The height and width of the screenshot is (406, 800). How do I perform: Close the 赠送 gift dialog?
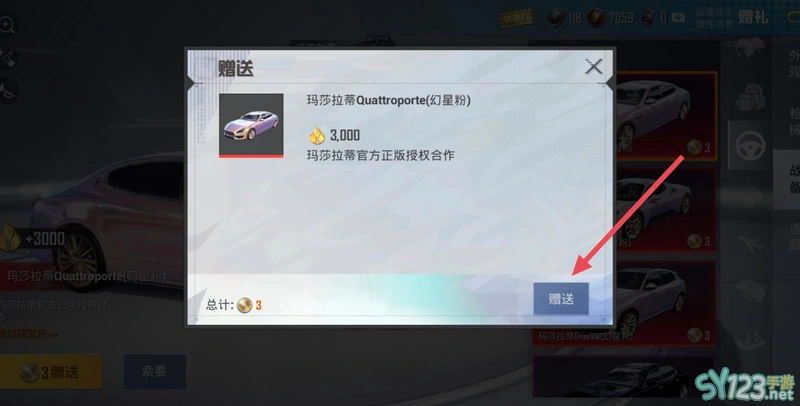[x=593, y=66]
